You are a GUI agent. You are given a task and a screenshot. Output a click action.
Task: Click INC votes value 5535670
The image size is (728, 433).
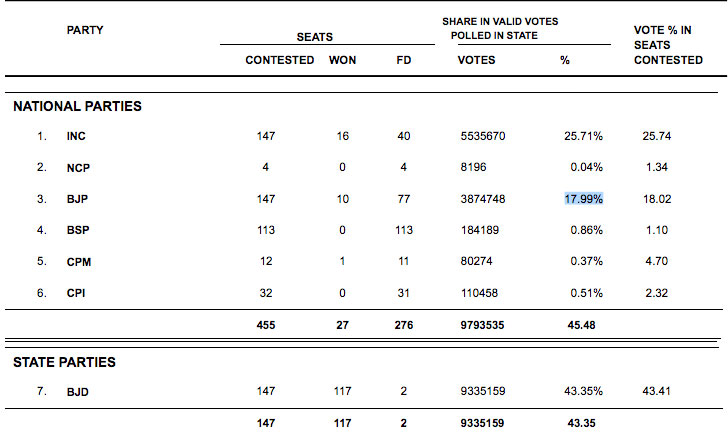[482, 135]
